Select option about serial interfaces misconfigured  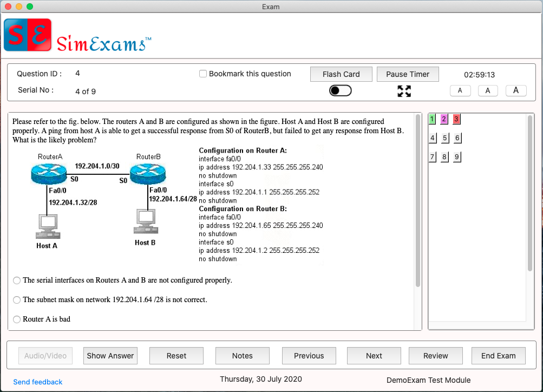pyautogui.click(x=17, y=280)
